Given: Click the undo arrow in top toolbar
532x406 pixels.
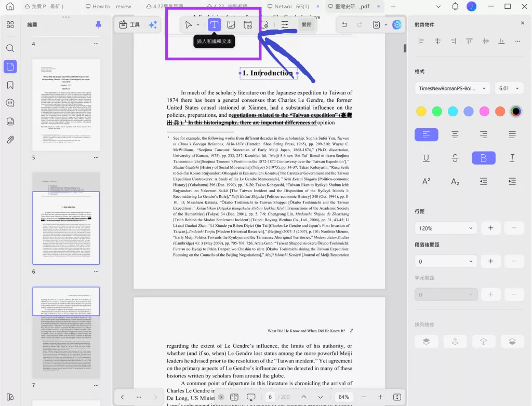Looking at the screenshot, I should point(344,24).
